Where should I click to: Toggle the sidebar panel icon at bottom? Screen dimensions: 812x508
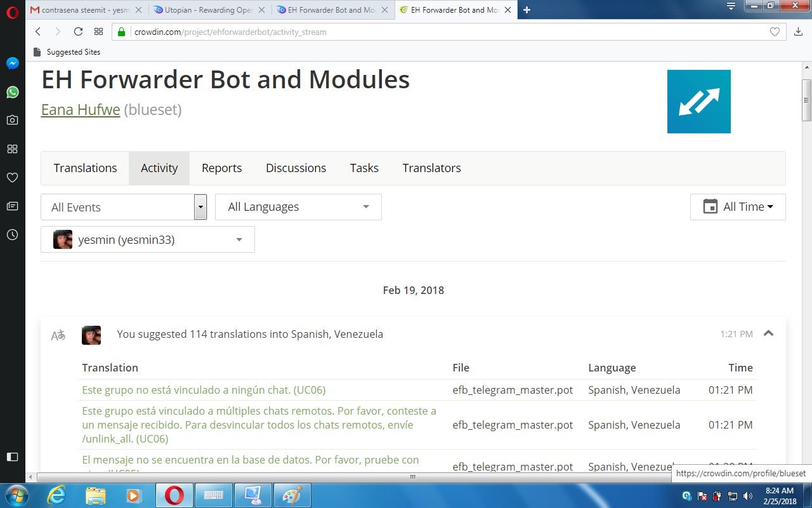pos(13,457)
